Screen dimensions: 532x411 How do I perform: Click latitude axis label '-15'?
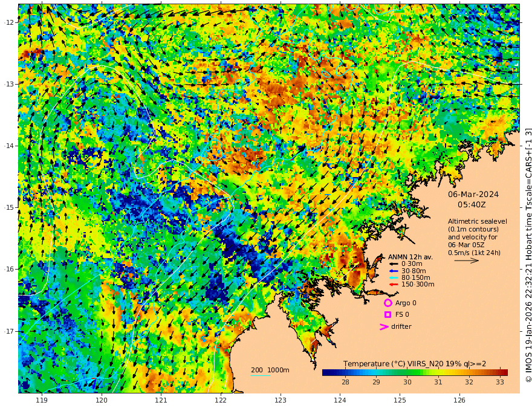click(x=9, y=207)
